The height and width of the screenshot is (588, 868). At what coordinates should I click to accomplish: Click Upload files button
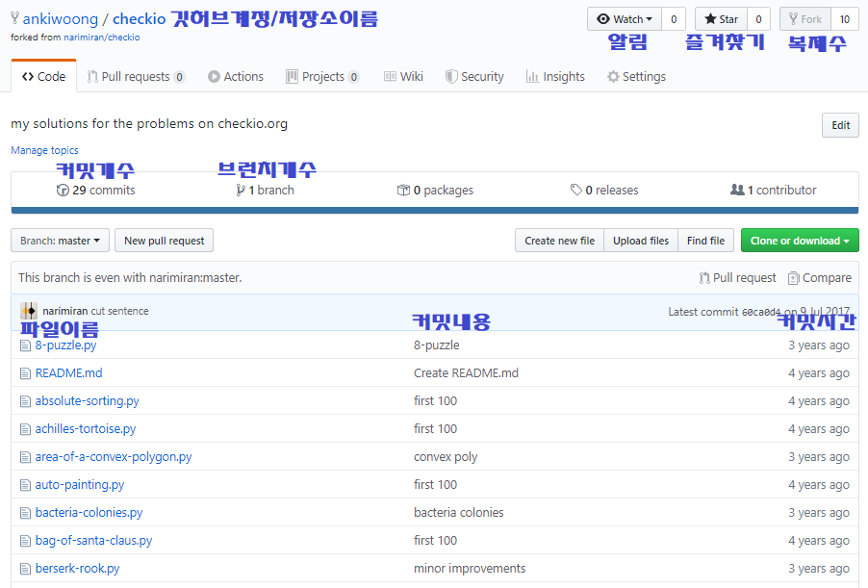tap(641, 241)
